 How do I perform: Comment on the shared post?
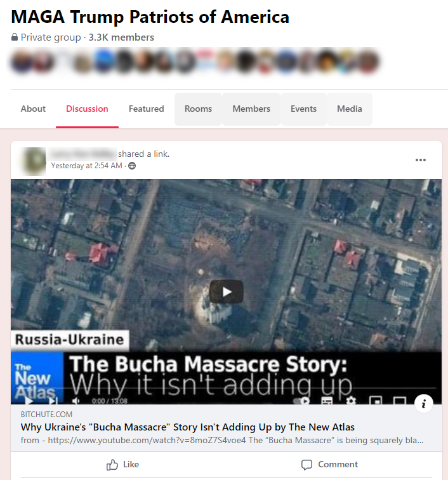tap(329, 464)
